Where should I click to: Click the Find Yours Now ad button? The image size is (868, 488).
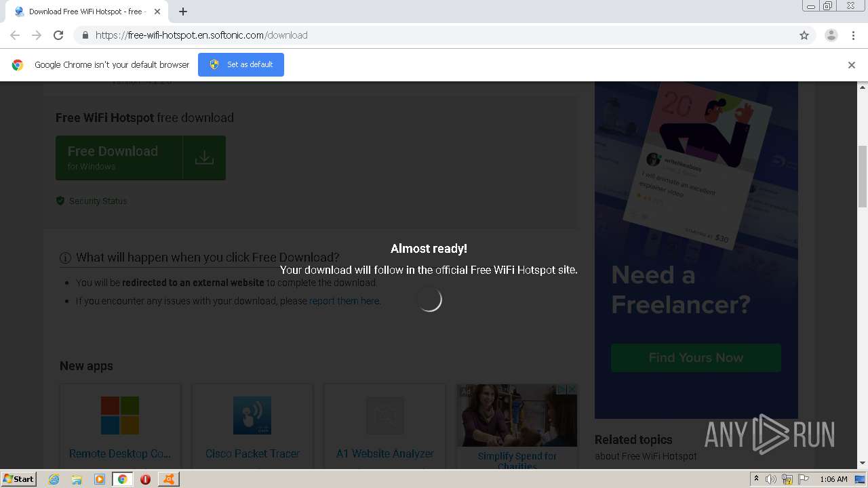(x=696, y=357)
